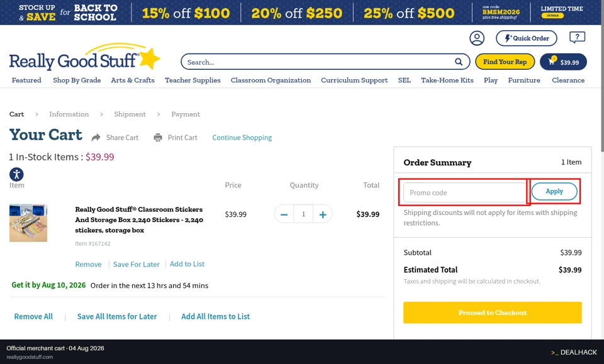The image size is (604, 364).
Task: Open the SEL menu
Action: [404, 80]
